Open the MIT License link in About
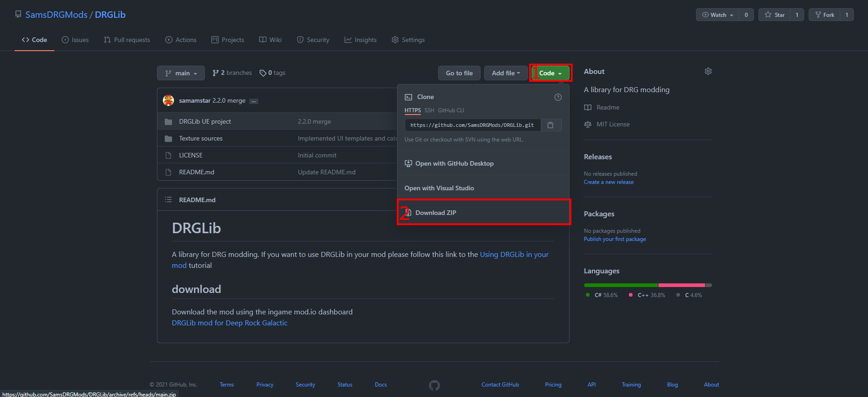The width and height of the screenshot is (868, 397). (x=607, y=124)
